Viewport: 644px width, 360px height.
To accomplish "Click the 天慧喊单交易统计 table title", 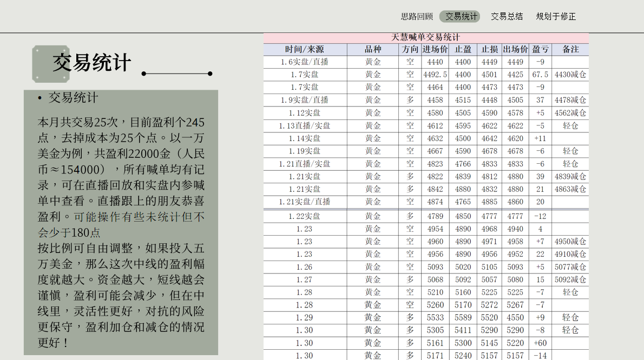I will tap(425, 37).
